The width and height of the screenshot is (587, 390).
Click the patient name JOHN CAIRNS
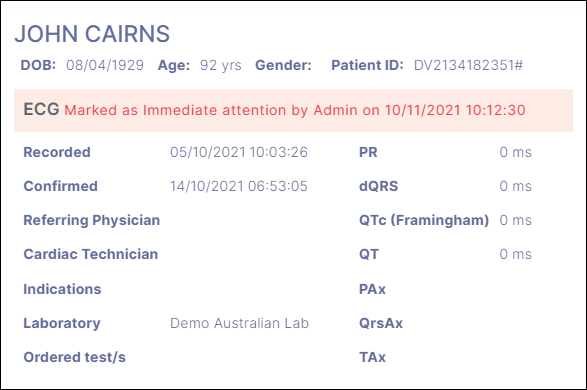[92, 34]
